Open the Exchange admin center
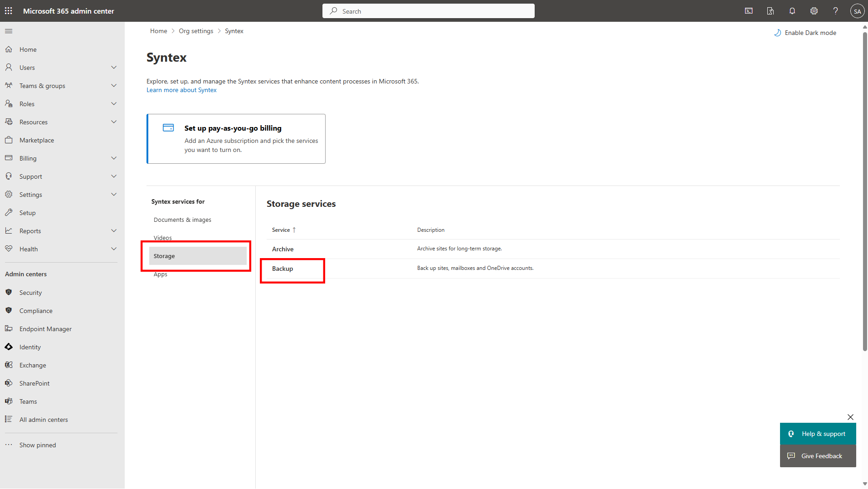Viewport: 868px width, 489px height. pos(32,365)
